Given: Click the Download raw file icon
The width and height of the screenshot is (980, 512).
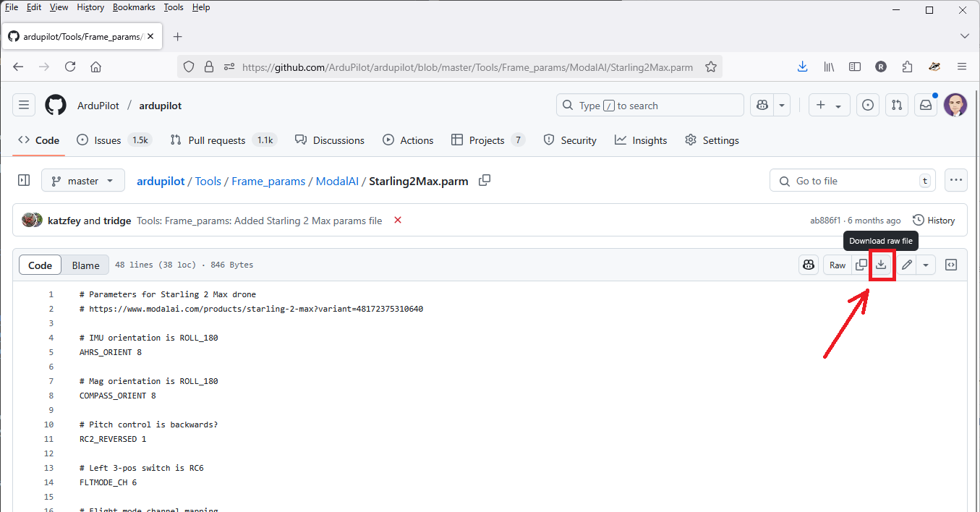Looking at the screenshot, I should click(x=881, y=265).
